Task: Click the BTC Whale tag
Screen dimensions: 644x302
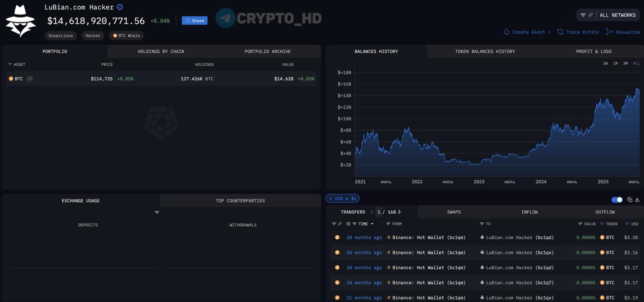Action: pyautogui.click(x=126, y=36)
